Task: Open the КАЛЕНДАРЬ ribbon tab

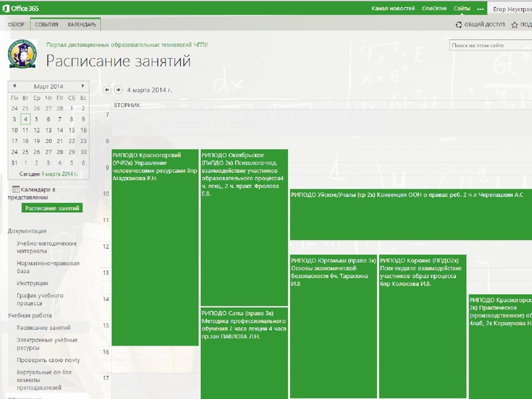Action: (82, 25)
